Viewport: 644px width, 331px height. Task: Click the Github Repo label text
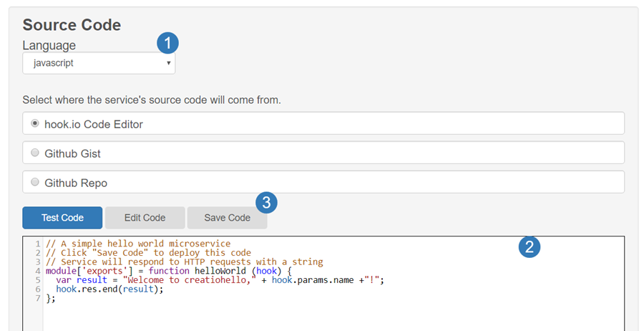point(76,183)
